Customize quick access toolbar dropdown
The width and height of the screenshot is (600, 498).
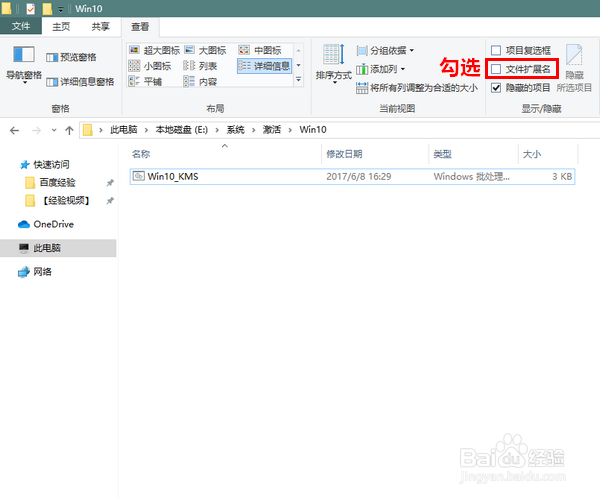(61, 9)
